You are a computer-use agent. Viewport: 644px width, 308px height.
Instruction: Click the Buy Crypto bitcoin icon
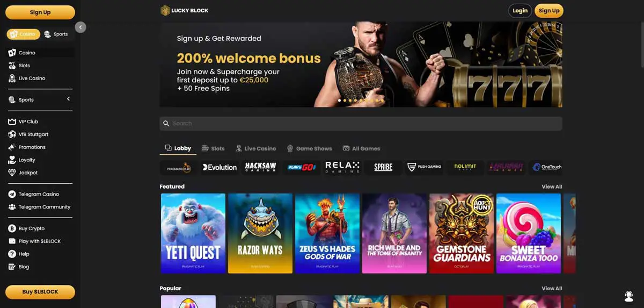(x=12, y=228)
